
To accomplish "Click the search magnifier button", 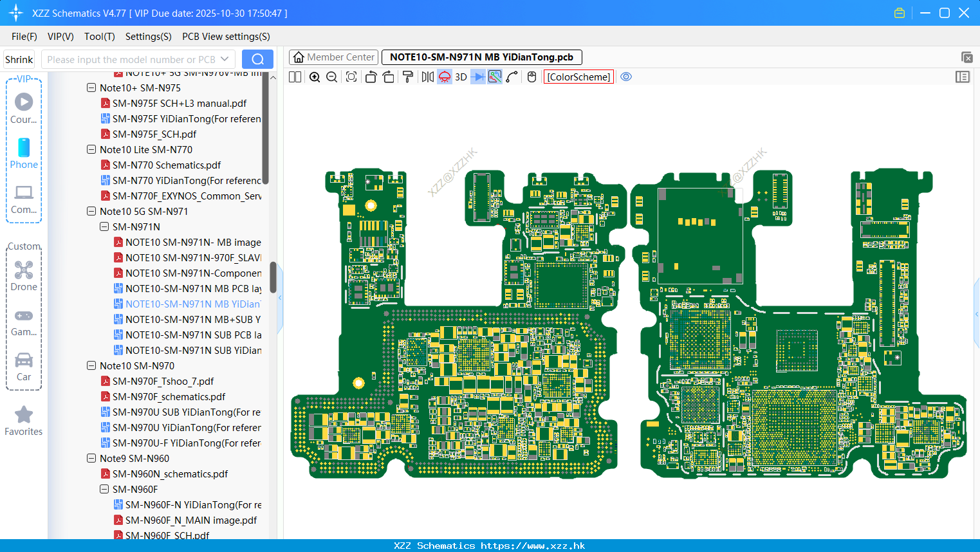I will (257, 59).
